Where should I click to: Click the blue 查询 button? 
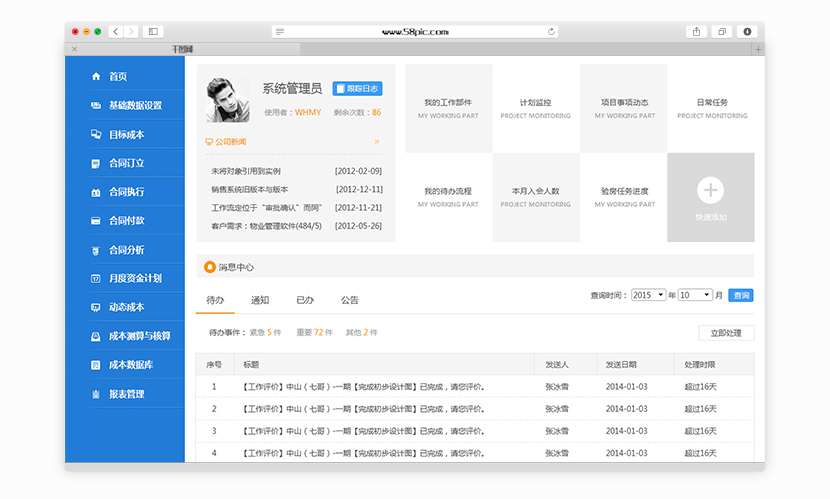click(x=741, y=295)
